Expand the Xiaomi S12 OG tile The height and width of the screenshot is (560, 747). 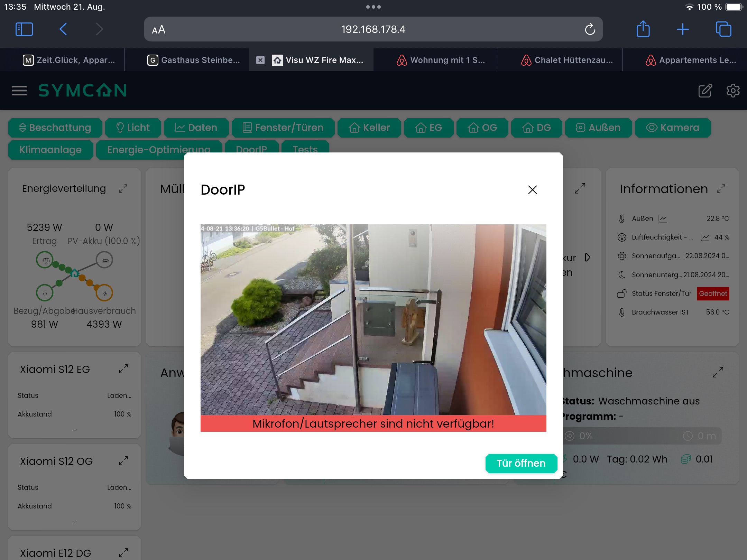coord(123,461)
